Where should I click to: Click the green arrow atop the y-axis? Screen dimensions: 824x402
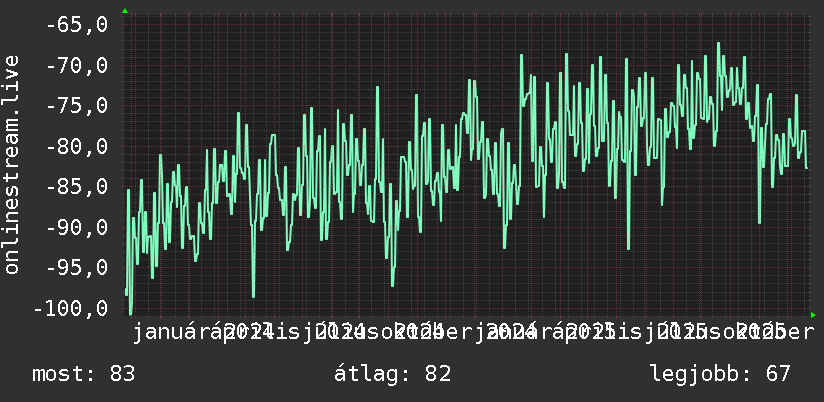coord(125,11)
